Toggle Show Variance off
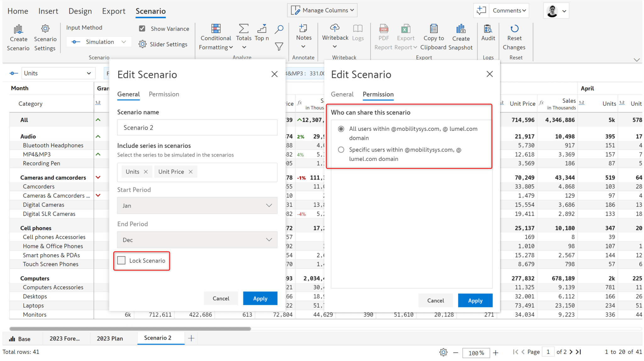 coord(142,28)
